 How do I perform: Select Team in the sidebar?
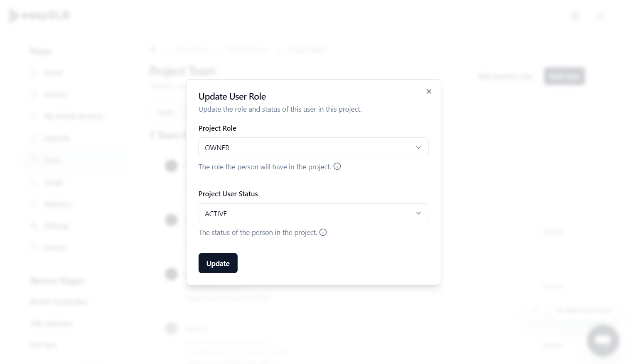[52, 160]
